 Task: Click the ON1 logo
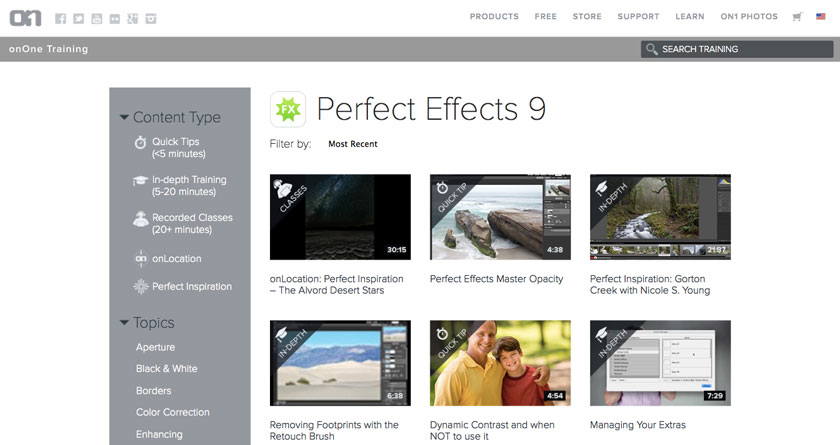25,18
